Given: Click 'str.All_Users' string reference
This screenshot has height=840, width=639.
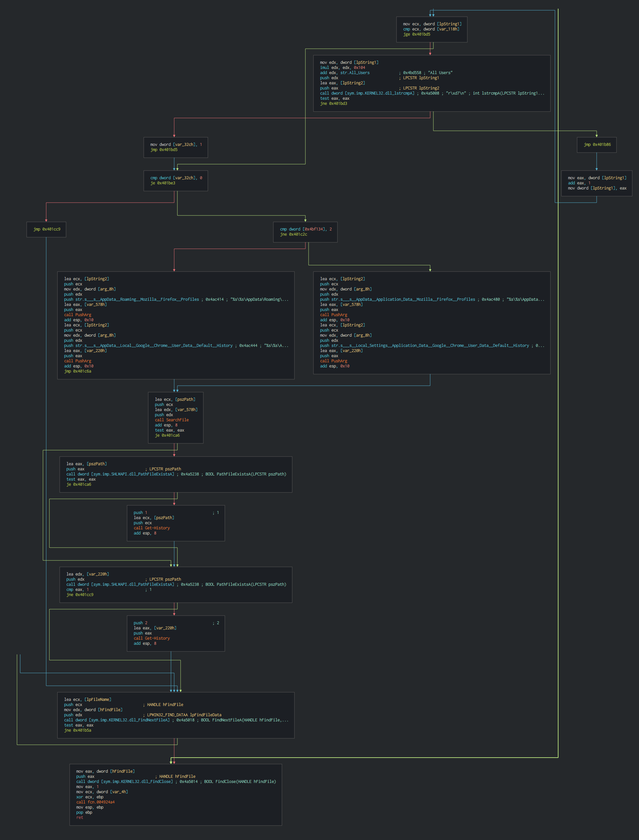Looking at the screenshot, I should pos(354,72).
